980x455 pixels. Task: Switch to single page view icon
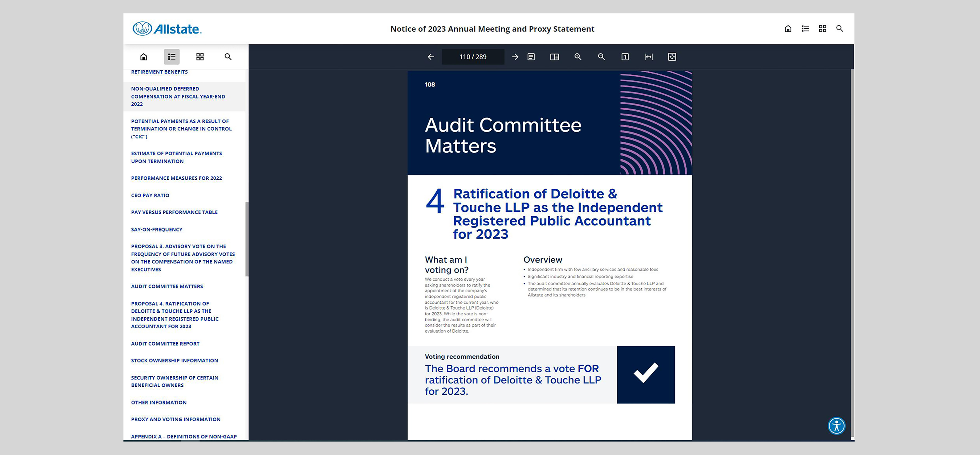531,57
